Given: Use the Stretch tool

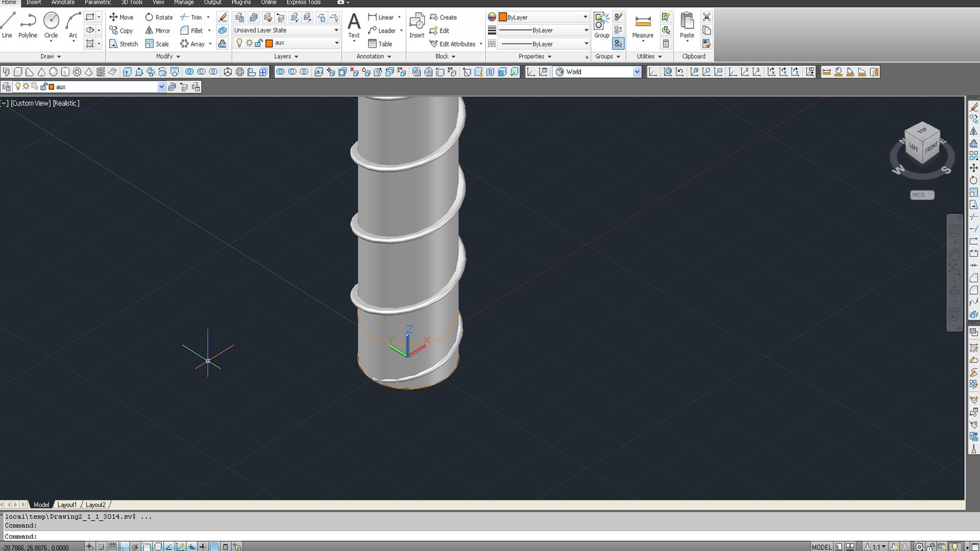Looking at the screenshot, I should (124, 44).
